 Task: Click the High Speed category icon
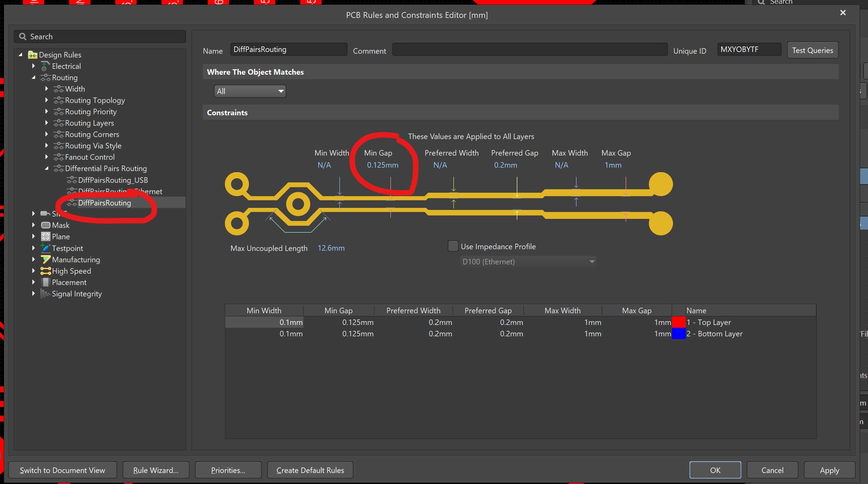point(45,271)
